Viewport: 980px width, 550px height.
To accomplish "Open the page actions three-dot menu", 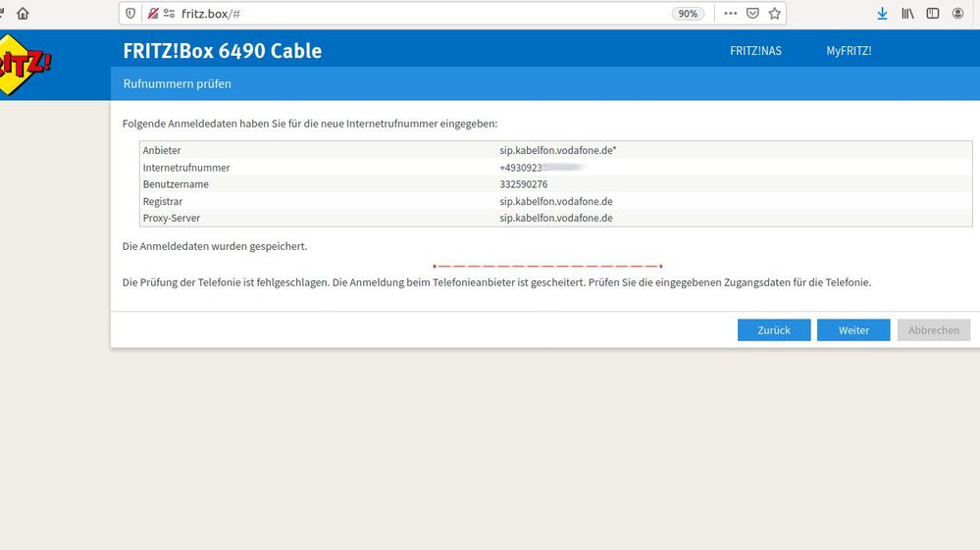I will tap(730, 13).
